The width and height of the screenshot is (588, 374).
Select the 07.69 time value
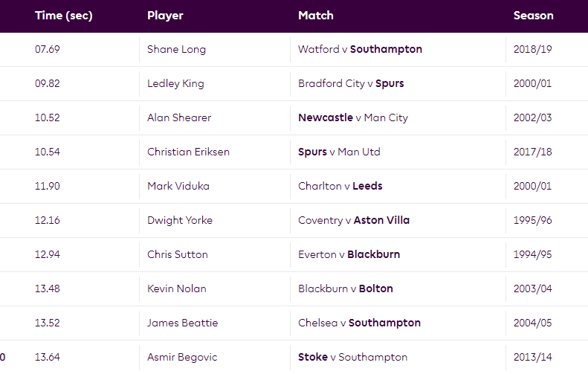pos(48,49)
